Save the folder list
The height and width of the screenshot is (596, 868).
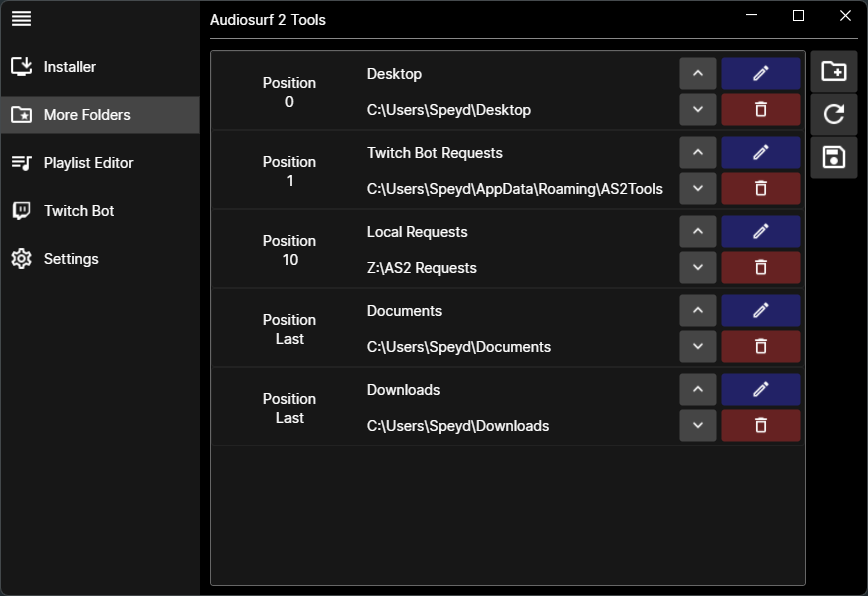(x=834, y=158)
